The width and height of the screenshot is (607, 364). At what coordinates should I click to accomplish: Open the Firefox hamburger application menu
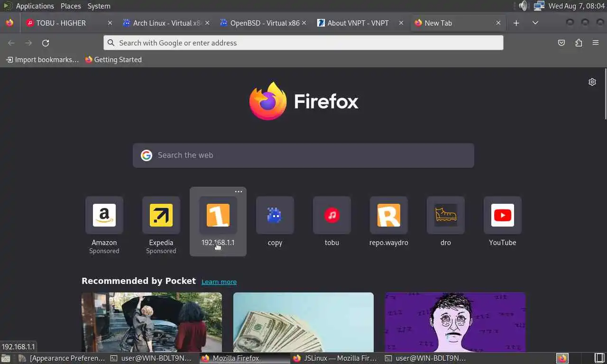pos(596,43)
